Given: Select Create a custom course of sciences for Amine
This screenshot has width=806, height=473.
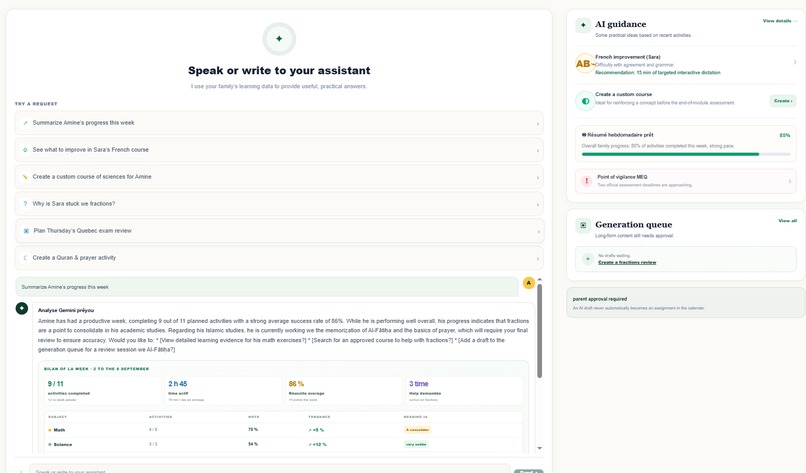Looking at the screenshot, I should 279,177.
